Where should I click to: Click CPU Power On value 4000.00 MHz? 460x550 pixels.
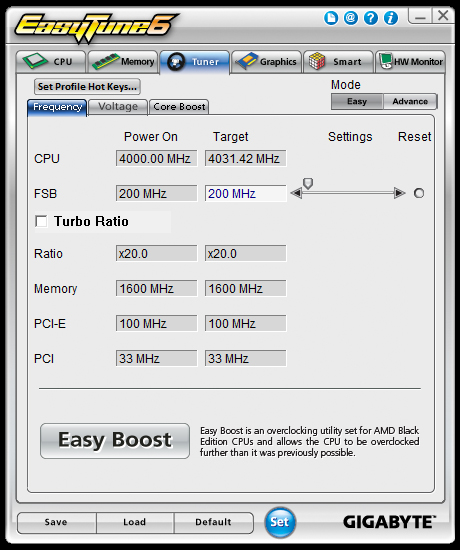point(156,159)
